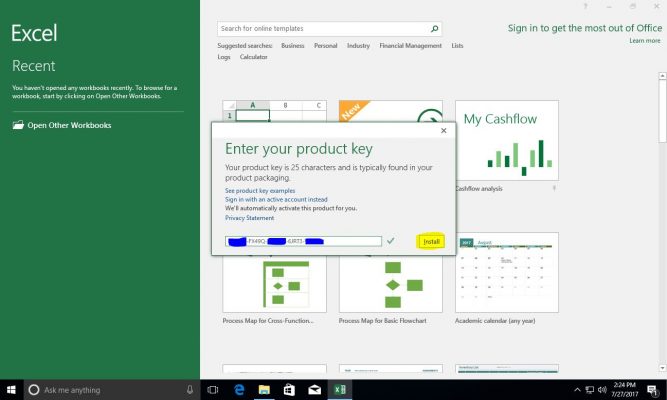The width and height of the screenshot is (667, 400).
Task: Open the network status tray icon
Action: 590,390
